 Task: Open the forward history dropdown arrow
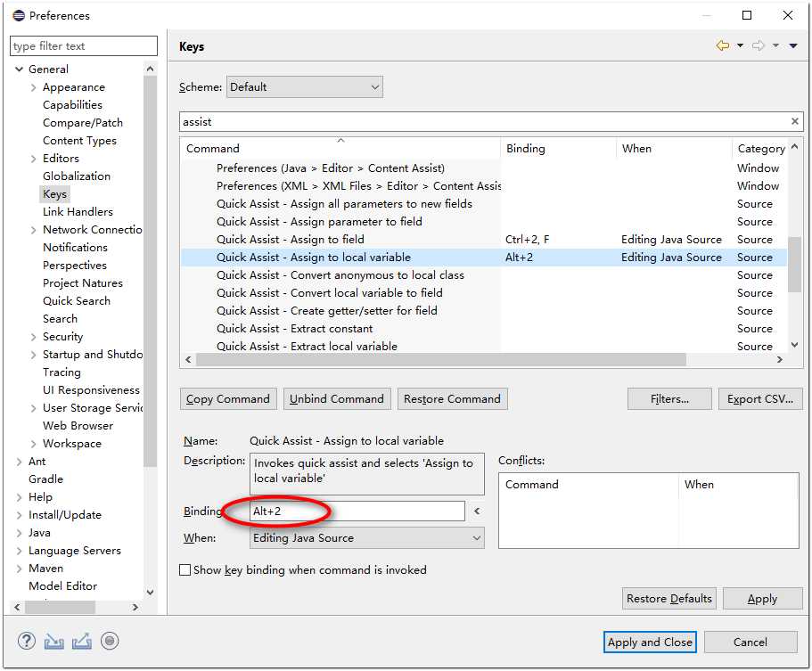click(x=775, y=45)
